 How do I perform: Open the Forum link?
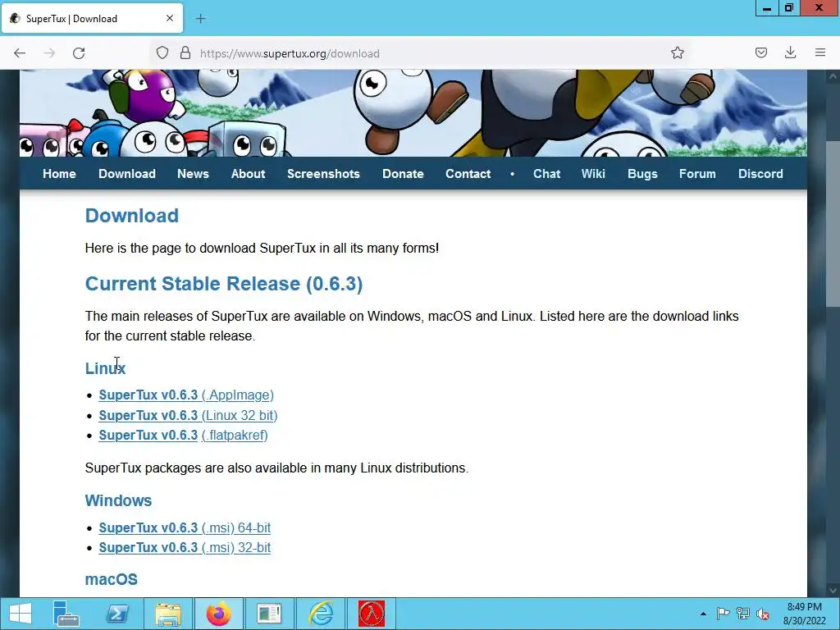click(697, 174)
